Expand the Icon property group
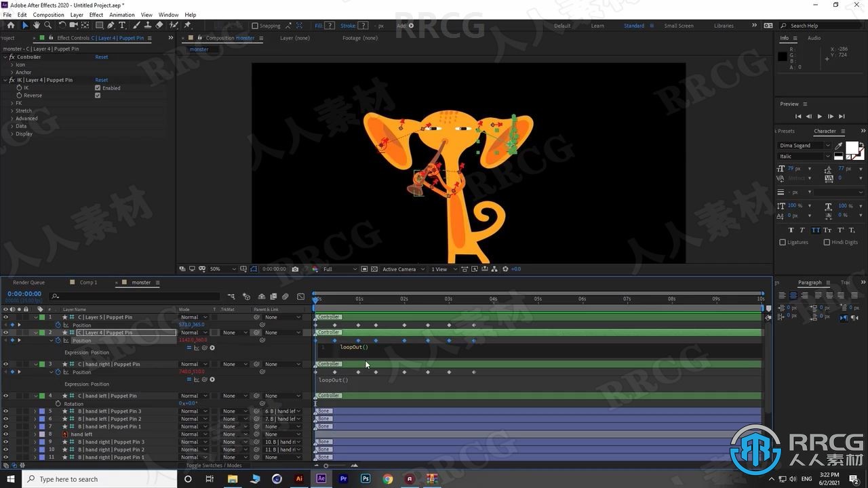The height and width of the screenshot is (488, 868). (x=12, y=64)
